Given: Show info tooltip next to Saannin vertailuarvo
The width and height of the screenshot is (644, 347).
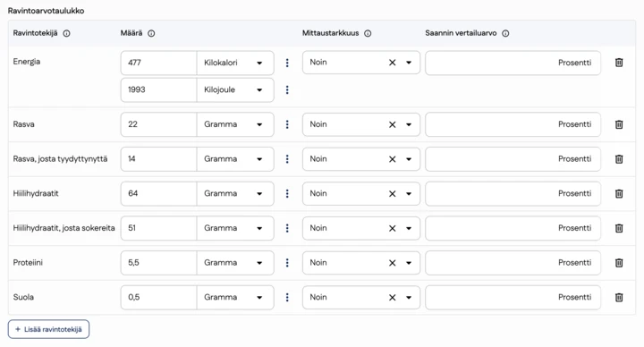Looking at the screenshot, I should [x=505, y=34].
